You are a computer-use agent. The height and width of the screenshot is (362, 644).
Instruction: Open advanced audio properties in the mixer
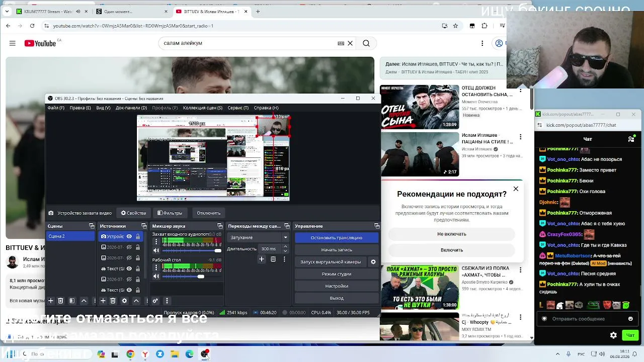[x=155, y=301]
